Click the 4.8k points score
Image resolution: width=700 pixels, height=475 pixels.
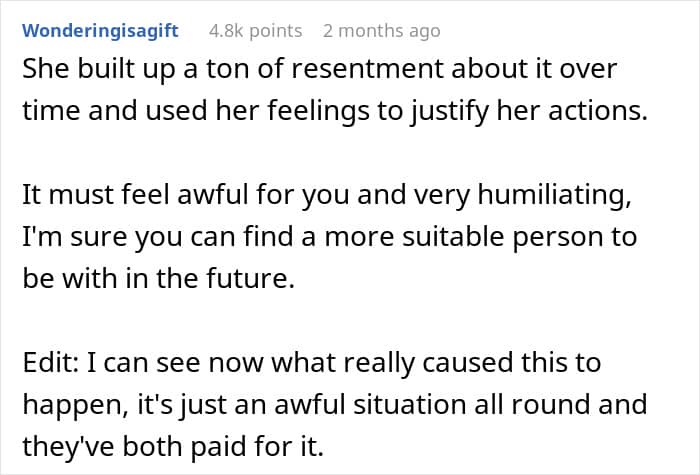click(255, 31)
